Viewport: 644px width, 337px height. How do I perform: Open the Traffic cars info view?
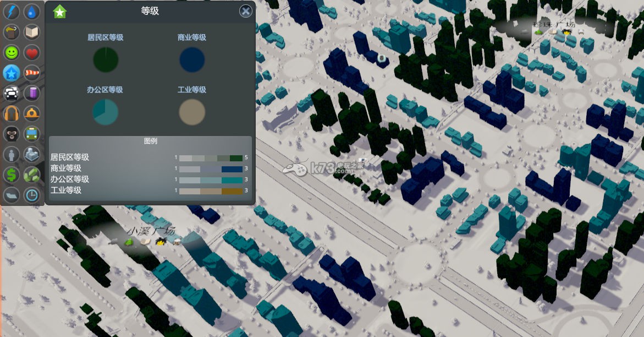12,93
